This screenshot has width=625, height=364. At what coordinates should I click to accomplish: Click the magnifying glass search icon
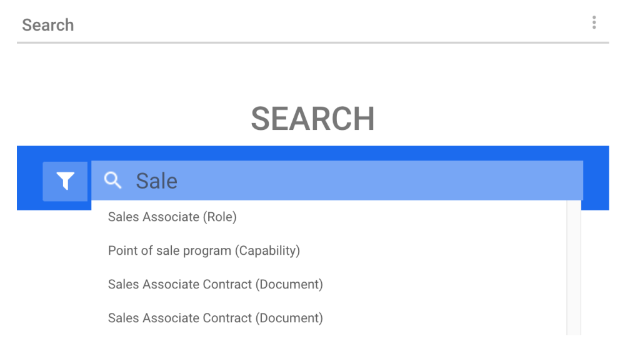113,181
